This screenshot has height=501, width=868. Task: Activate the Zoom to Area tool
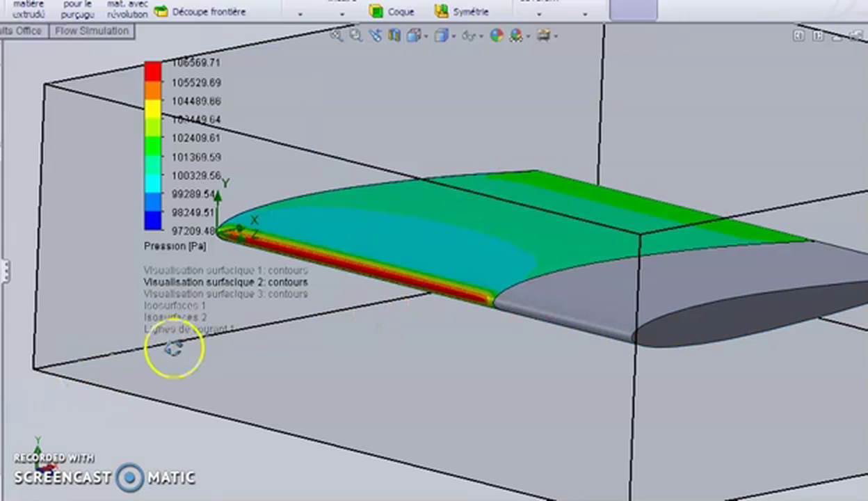pyautogui.click(x=356, y=35)
